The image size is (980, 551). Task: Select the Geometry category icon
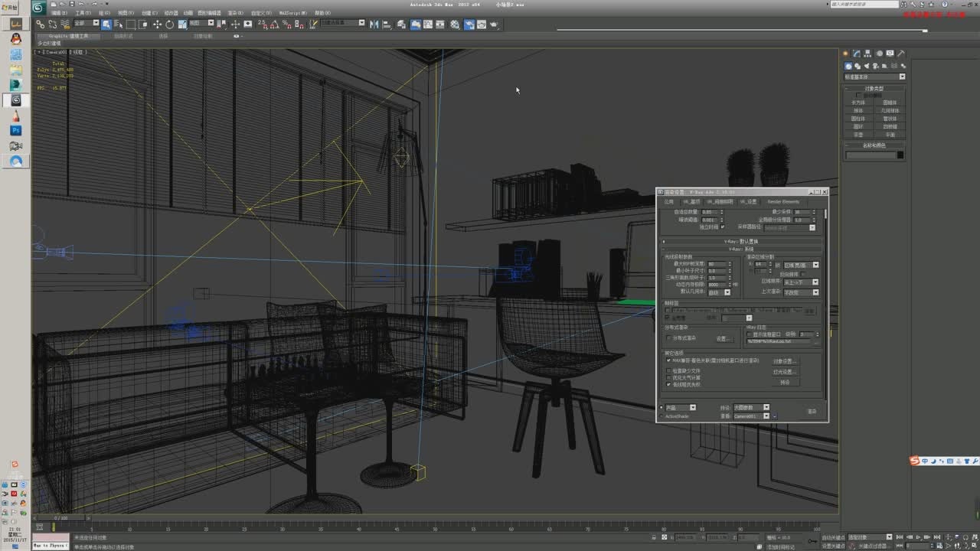(x=848, y=67)
